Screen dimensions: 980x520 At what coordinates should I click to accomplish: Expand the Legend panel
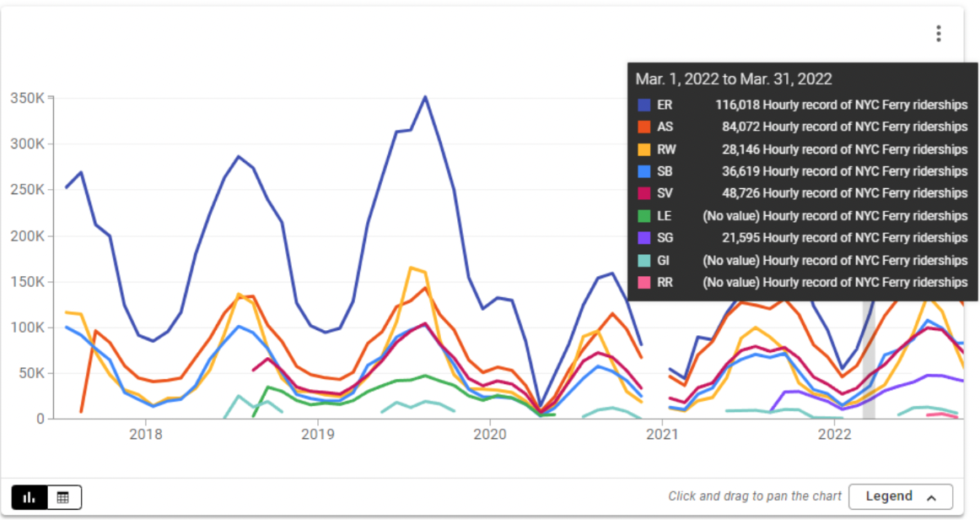pos(900,496)
